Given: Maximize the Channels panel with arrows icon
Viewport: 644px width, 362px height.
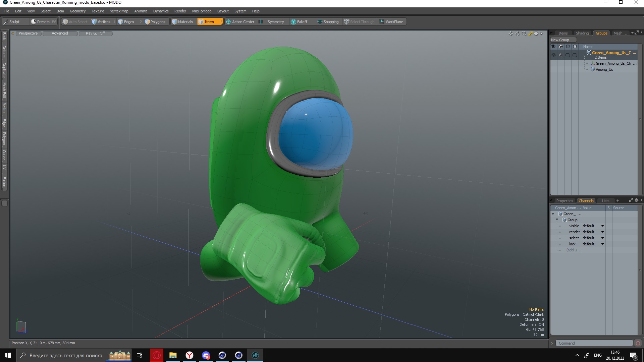Looking at the screenshot, I should 631,200.
